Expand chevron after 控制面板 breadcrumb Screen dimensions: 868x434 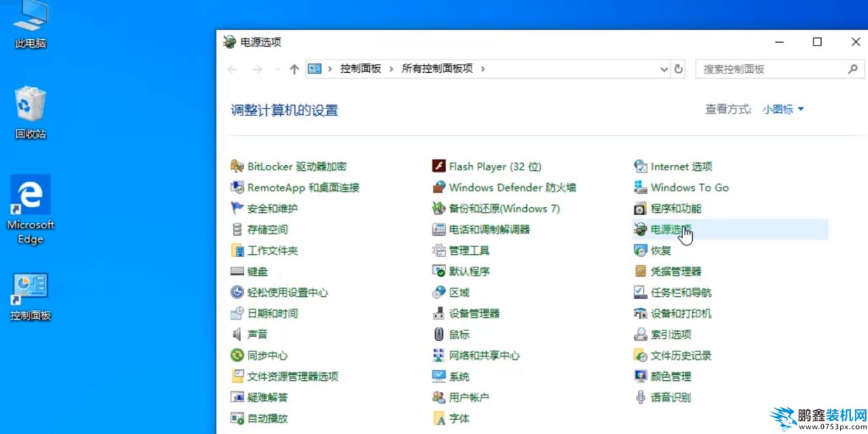pos(392,69)
